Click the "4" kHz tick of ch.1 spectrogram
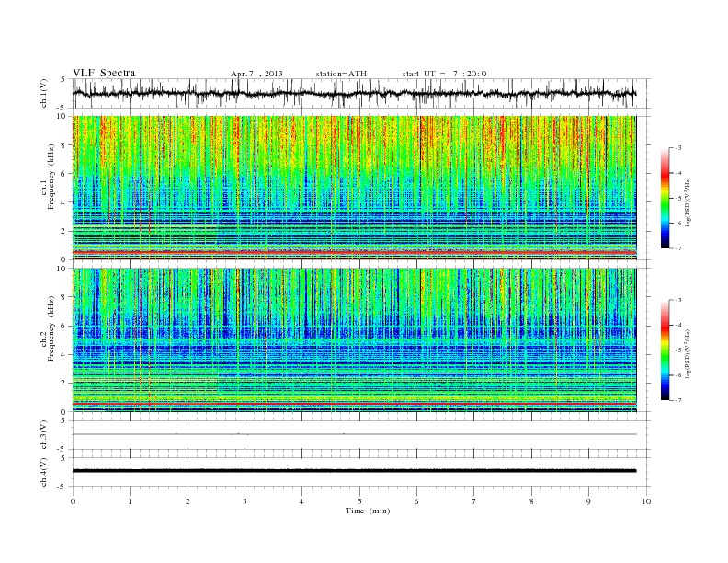Viewport: 728px width, 563px height. click(x=65, y=202)
